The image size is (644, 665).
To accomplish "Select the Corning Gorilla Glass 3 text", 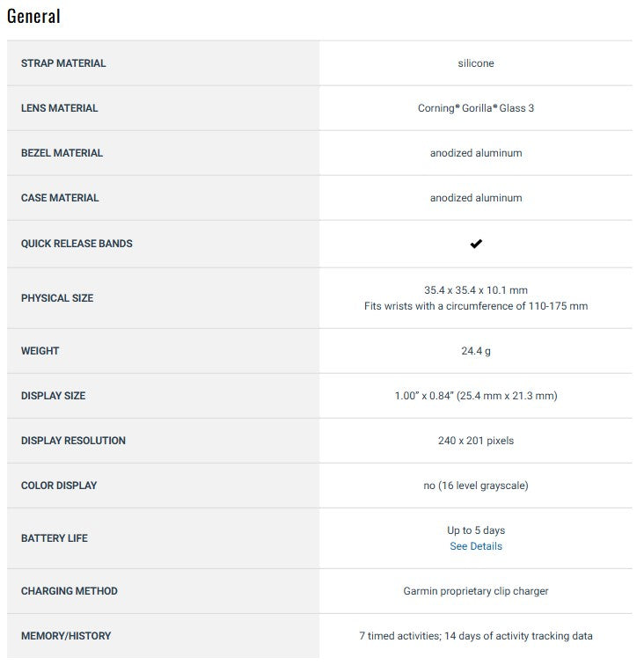I will (476, 108).
